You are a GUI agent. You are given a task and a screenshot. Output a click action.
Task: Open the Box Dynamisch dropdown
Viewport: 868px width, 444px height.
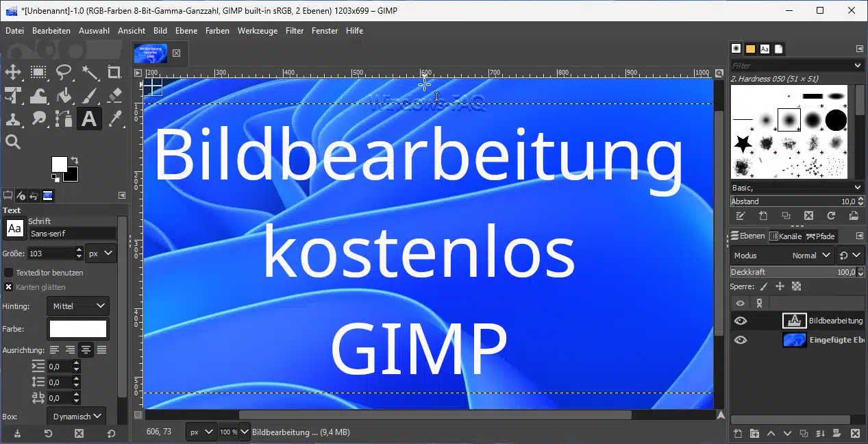pyautogui.click(x=76, y=416)
